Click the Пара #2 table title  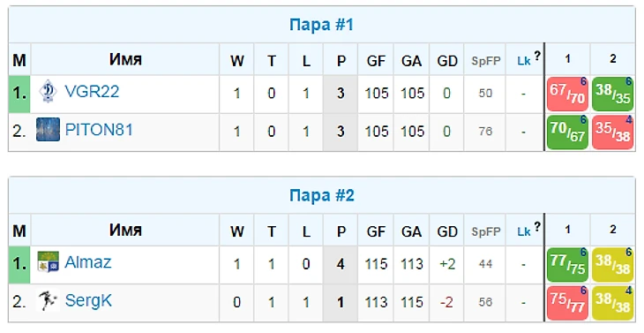click(x=322, y=195)
